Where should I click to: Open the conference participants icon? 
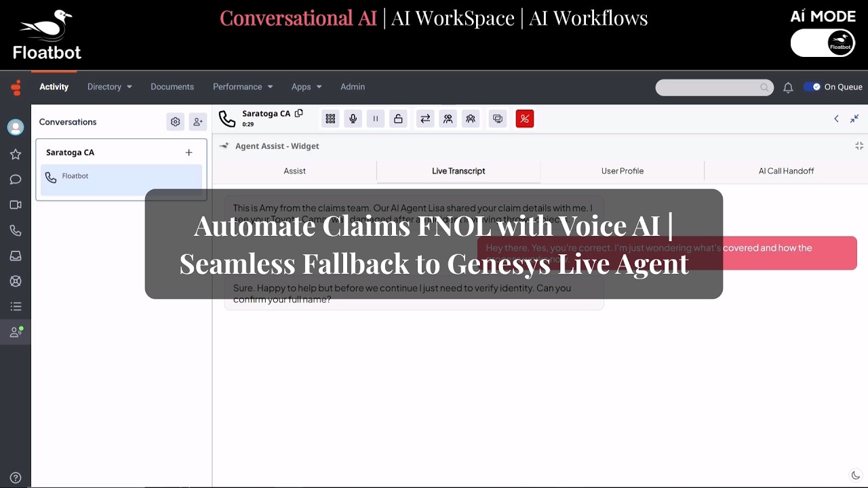coord(471,119)
